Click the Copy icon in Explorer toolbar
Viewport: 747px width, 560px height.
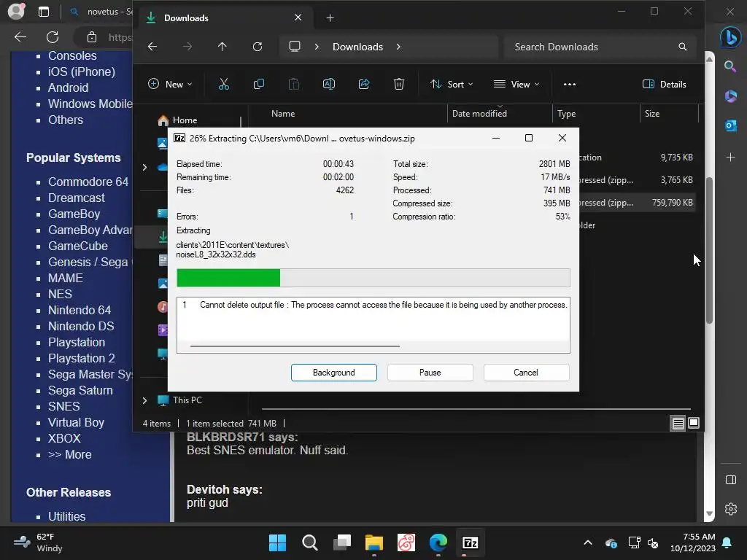(259, 85)
